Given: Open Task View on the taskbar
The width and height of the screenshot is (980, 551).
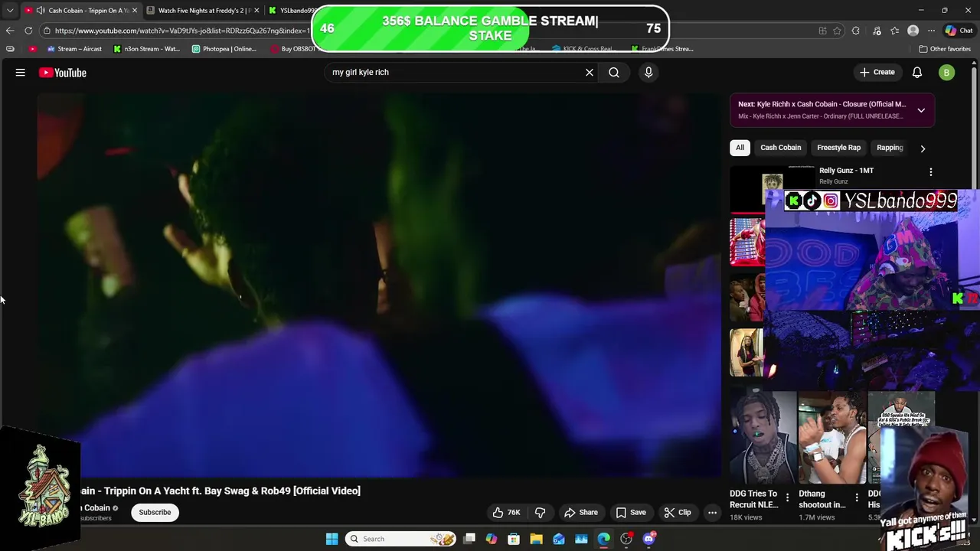Looking at the screenshot, I should pos(469,539).
